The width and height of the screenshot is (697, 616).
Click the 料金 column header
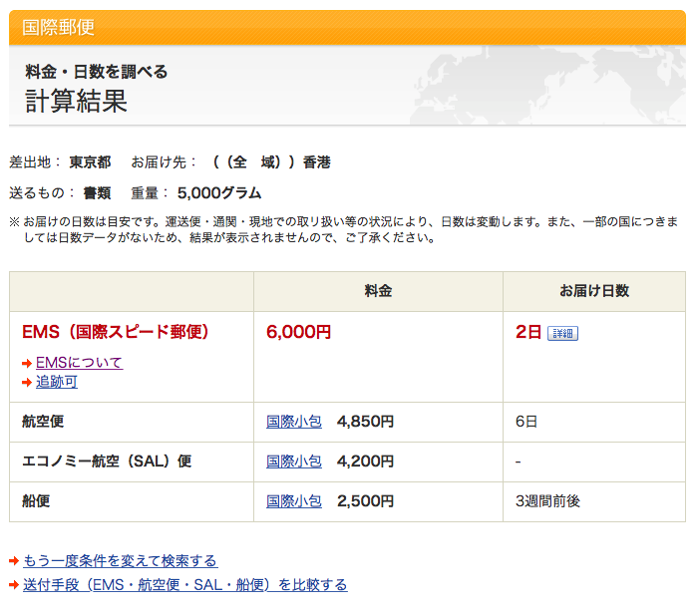tap(378, 291)
